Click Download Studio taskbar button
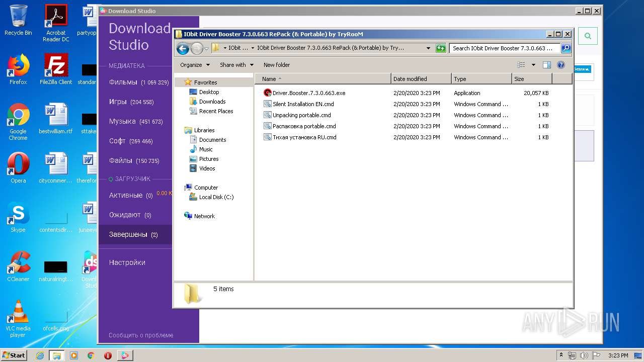This screenshot has width=644, height=362. pyautogui.click(x=124, y=355)
